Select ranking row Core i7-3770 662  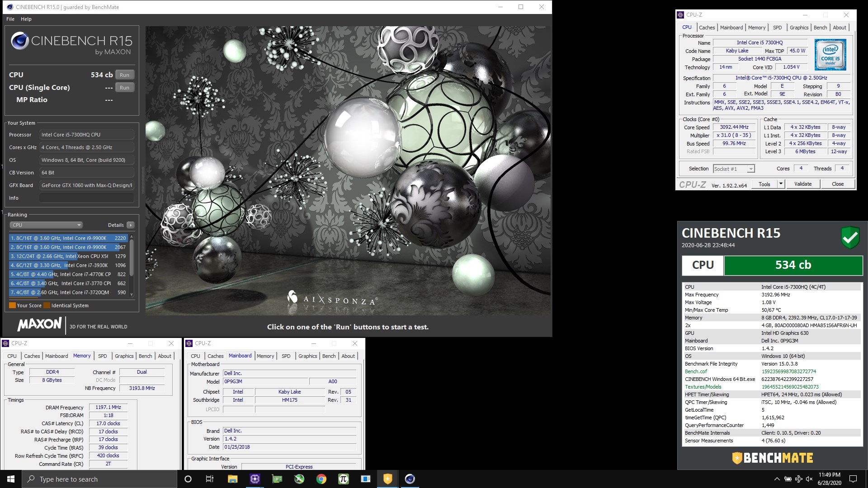click(x=68, y=283)
